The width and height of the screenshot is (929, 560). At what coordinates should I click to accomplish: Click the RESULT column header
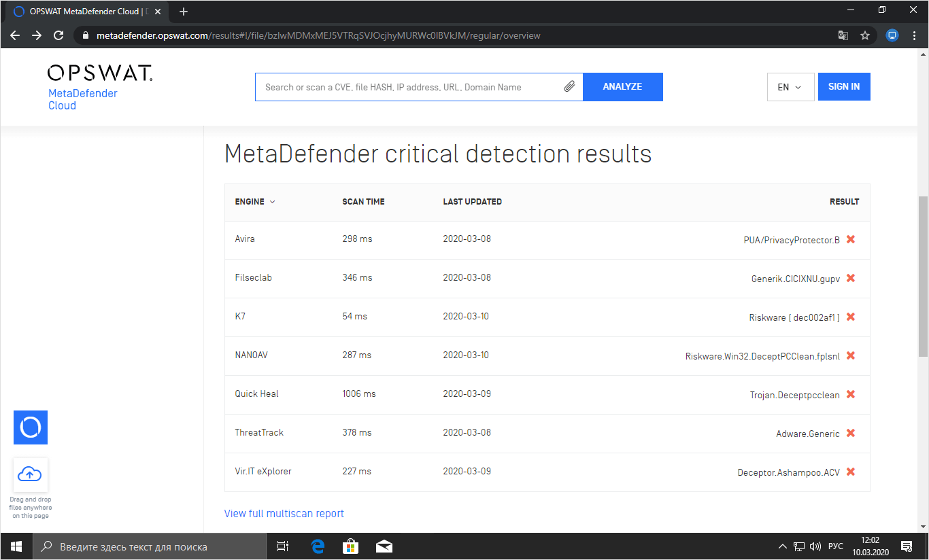tap(844, 202)
